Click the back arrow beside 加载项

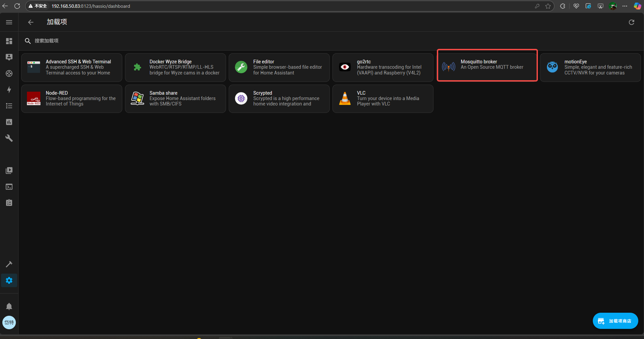tap(31, 22)
